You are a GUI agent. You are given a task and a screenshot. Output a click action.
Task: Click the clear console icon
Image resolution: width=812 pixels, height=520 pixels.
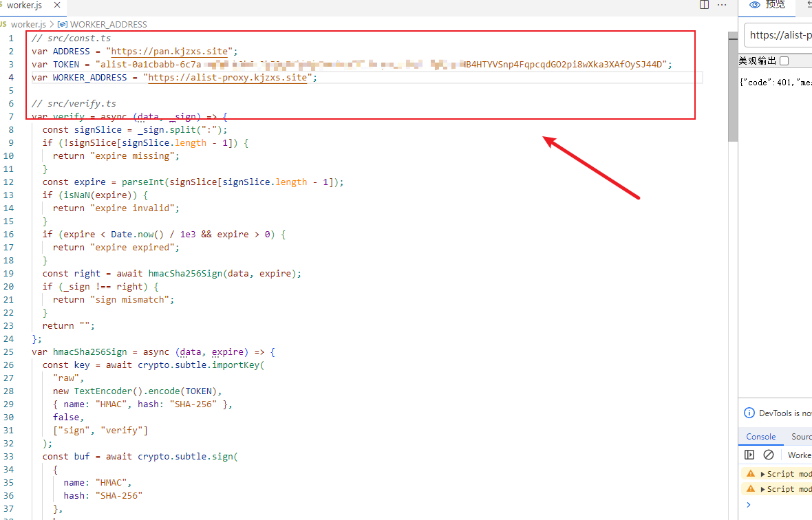[769, 455]
